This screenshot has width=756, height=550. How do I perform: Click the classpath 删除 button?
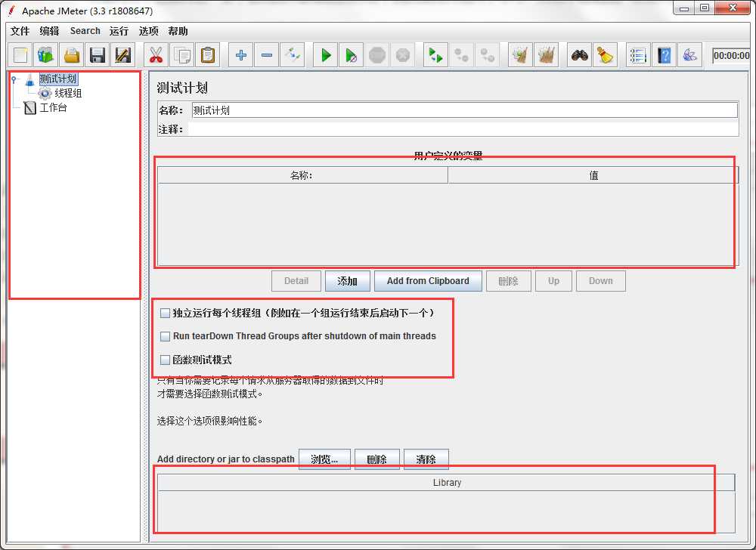(x=377, y=459)
